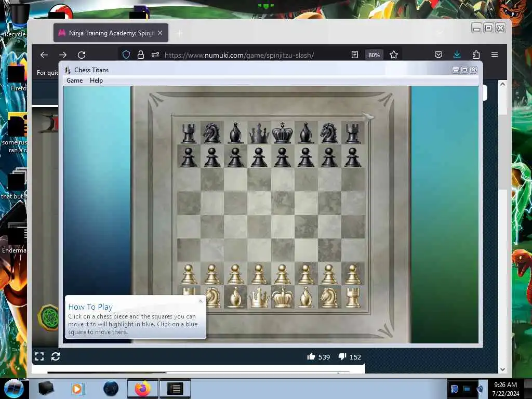Viewport: 532px width, 399px height.
Task: Select the black queen-side bishop
Action: [x=235, y=133]
